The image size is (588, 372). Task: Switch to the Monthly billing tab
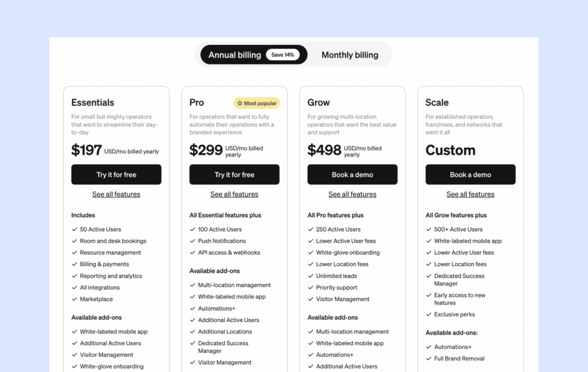350,55
